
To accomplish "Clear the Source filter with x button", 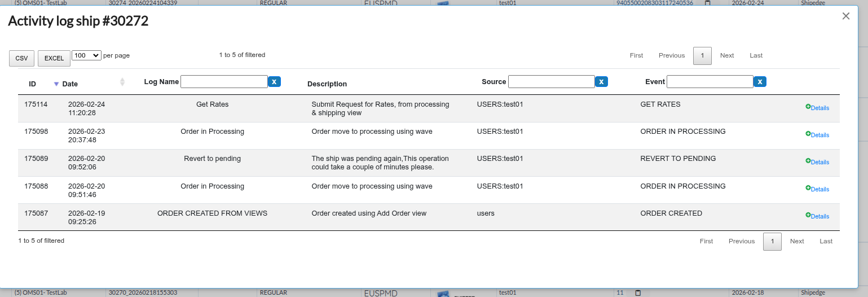I will (602, 82).
